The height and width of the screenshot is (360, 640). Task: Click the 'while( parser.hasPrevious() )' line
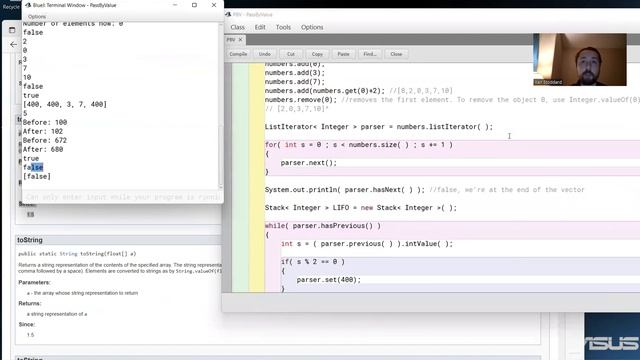pyautogui.click(x=323, y=226)
